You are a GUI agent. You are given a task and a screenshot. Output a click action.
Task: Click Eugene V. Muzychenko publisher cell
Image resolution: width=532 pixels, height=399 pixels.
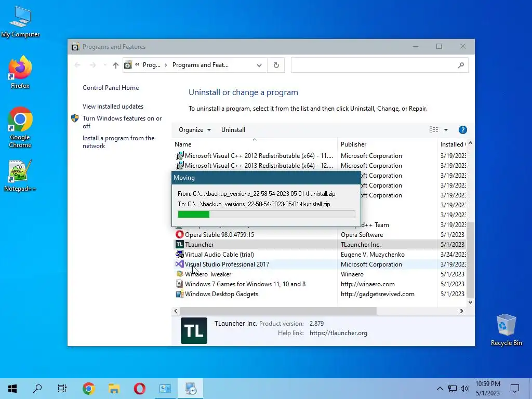pos(373,255)
